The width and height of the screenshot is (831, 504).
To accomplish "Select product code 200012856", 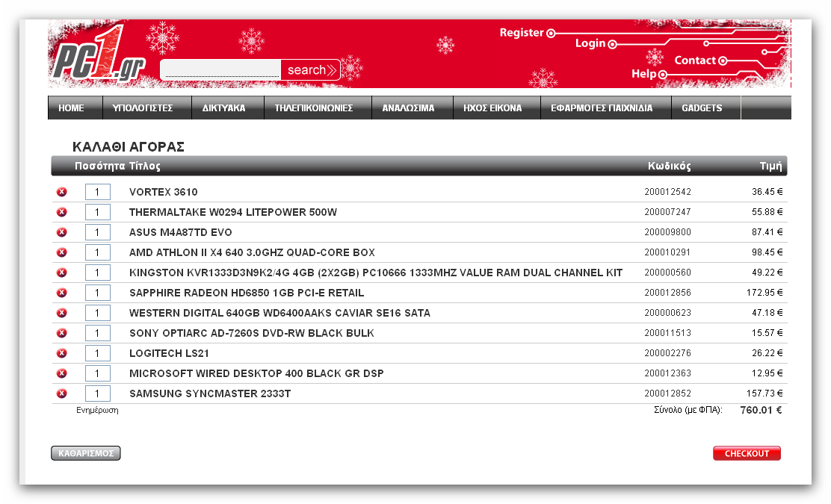I will (668, 292).
